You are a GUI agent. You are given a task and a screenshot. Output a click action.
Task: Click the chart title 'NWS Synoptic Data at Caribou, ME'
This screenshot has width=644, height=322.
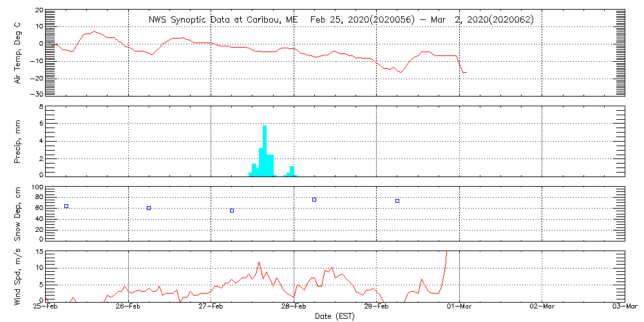[223, 20]
